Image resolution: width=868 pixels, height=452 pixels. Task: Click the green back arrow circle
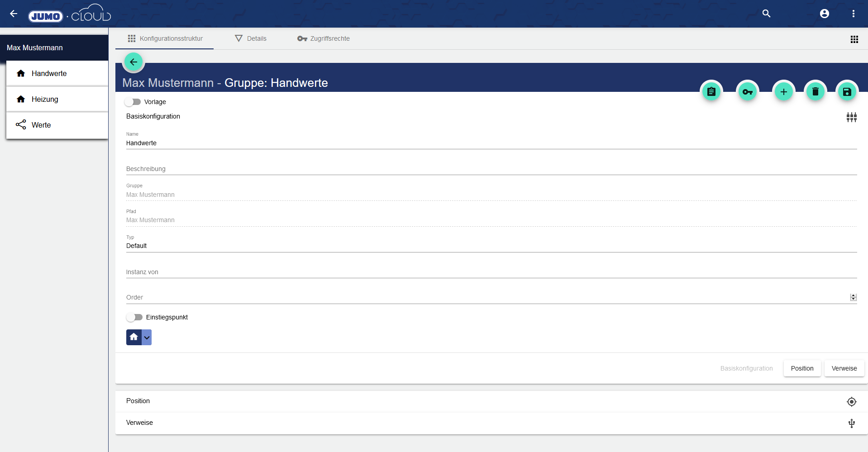134,62
